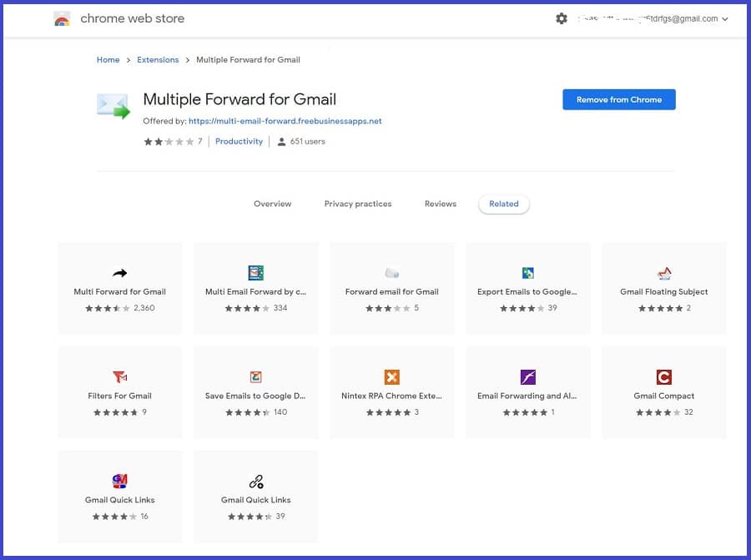The image size is (751, 560).
Task: Click the star rating of Gmail Compact
Action: click(658, 412)
